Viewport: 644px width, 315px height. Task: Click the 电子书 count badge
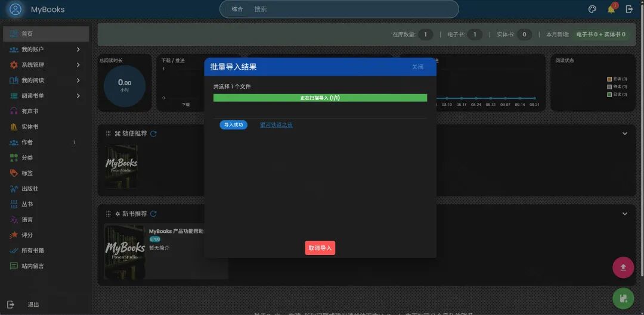click(475, 35)
